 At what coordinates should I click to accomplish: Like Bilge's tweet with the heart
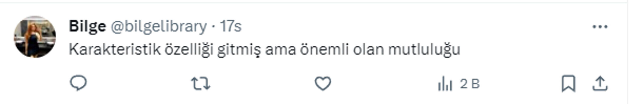[x=323, y=83]
